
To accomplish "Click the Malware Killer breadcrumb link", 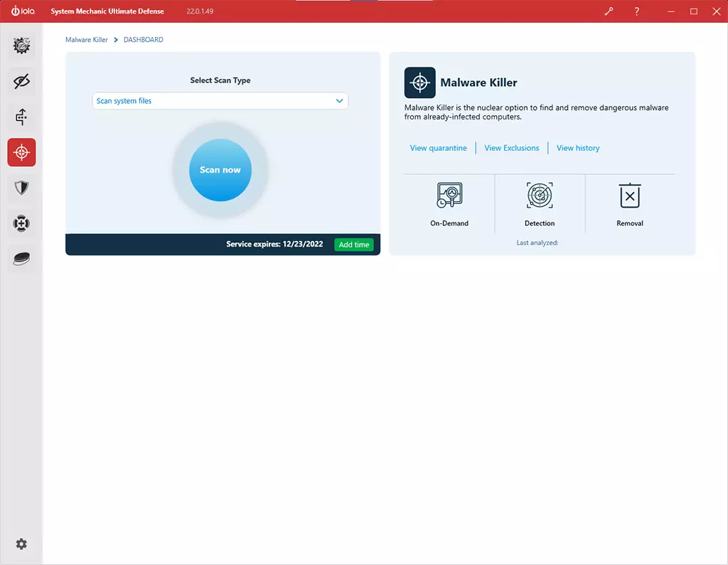I will pyautogui.click(x=86, y=40).
